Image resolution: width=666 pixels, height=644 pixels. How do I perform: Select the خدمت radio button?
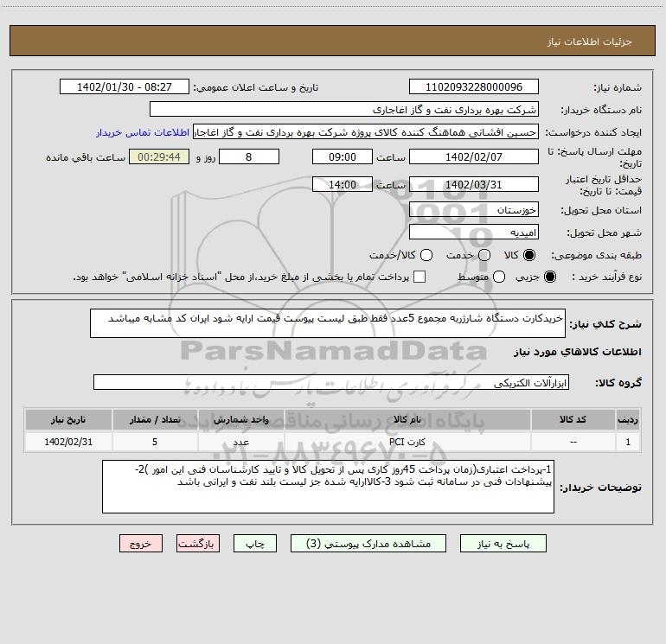click(x=484, y=255)
